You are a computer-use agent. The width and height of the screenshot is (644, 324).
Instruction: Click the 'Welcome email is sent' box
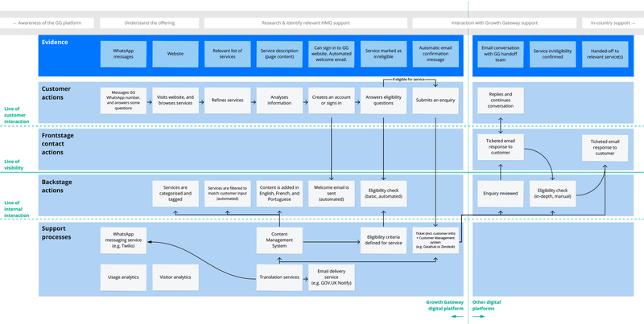(332, 193)
